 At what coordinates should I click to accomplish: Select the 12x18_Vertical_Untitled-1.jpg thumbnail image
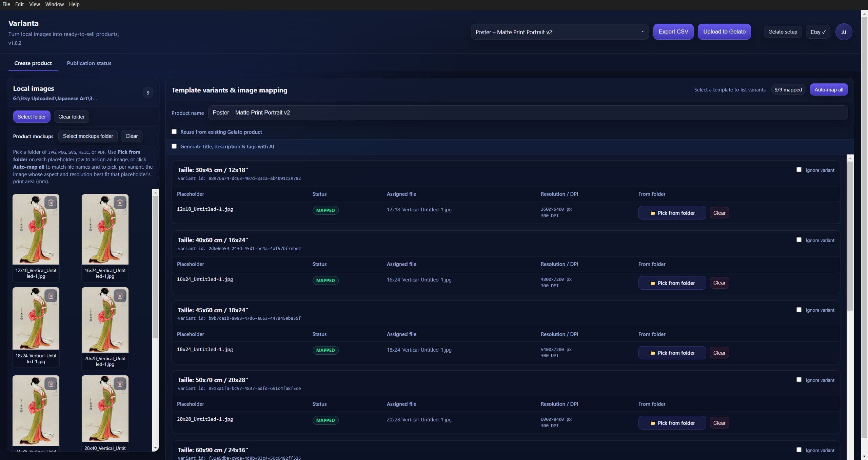[36, 229]
